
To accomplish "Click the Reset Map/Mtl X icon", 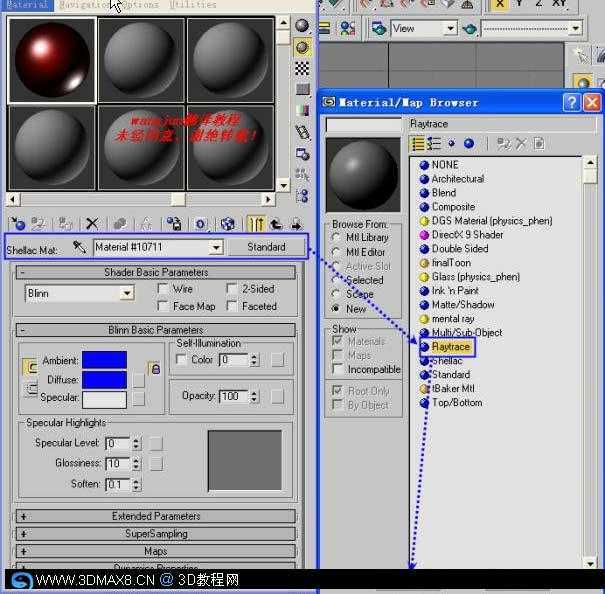I will (x=92, y=223).
